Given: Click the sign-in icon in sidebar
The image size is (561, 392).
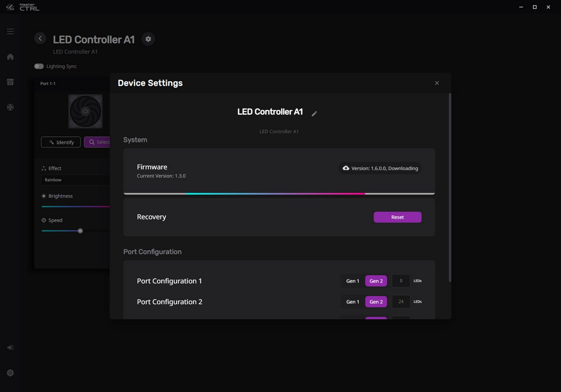Looking at the screenshot, I should [x=10, y=348].
